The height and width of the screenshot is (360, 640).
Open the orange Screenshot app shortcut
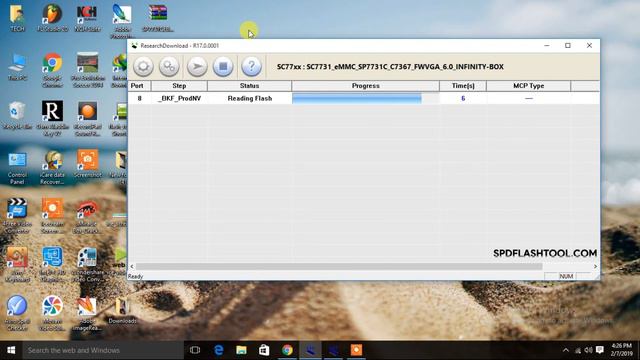coord(87,163)
